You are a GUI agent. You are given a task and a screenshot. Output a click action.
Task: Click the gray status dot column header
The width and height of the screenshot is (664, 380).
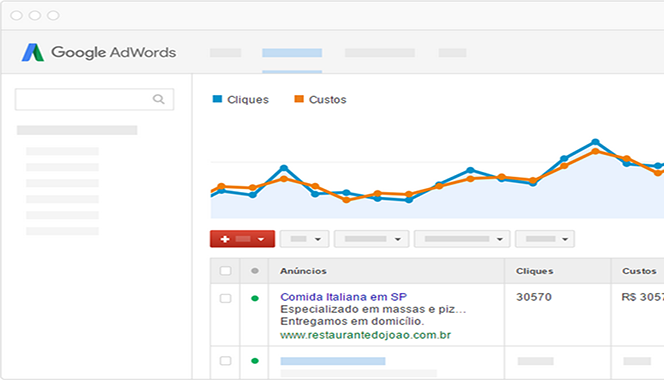point(255,271)
